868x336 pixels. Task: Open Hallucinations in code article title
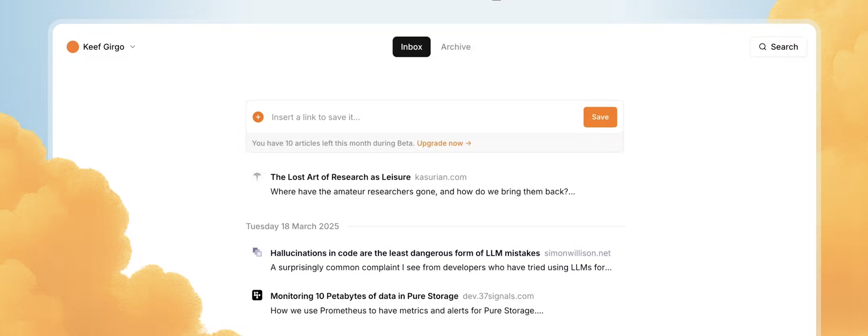click(x=405, y=253)
